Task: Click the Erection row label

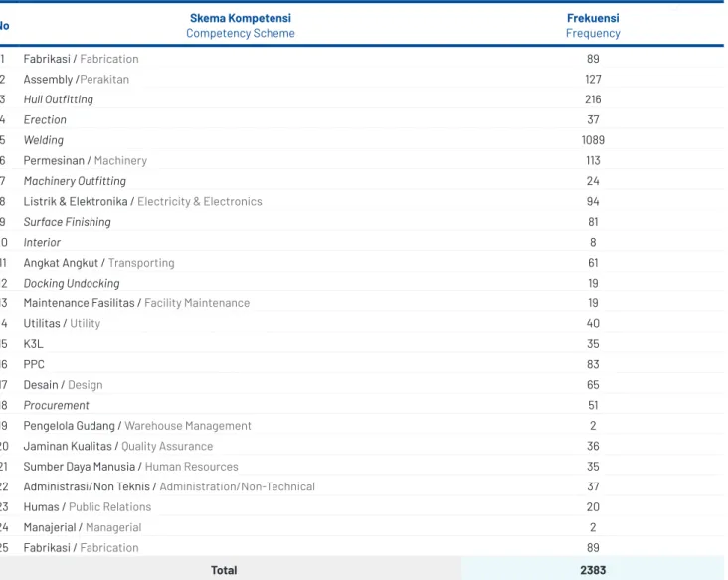Action: pyautogui.click(x=45, y=119)
